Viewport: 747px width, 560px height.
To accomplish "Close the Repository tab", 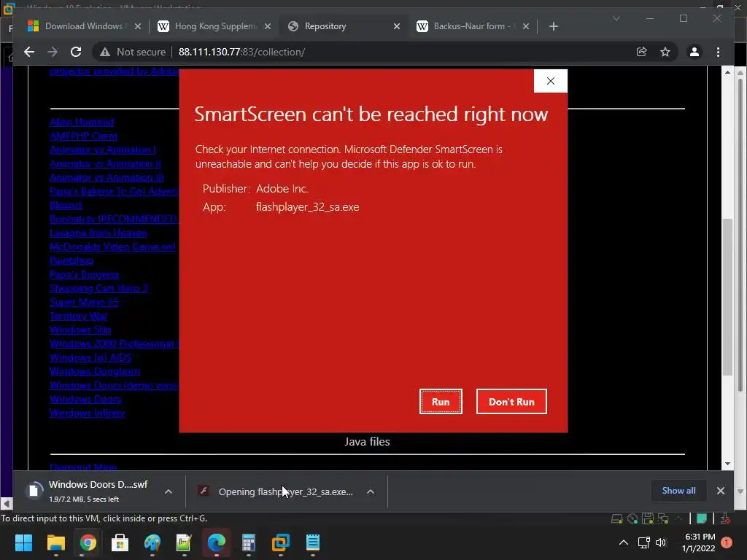I will pyautogui.click(x=396, y=26).
